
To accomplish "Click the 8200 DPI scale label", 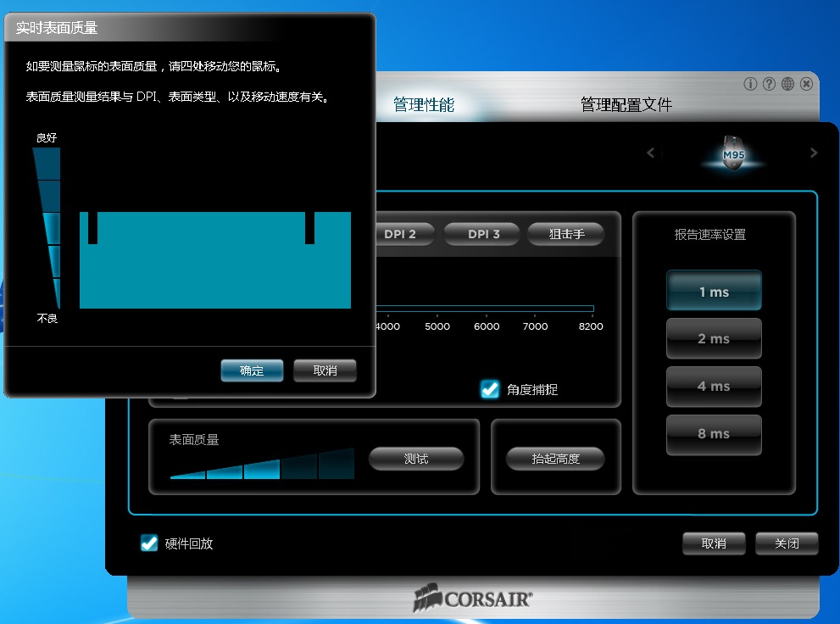I will pos(591,326).
